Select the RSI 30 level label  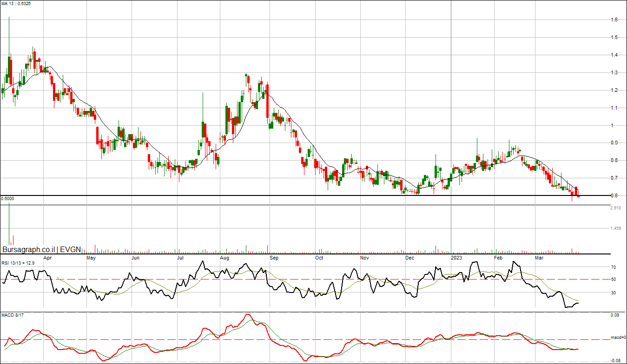[x=614, y=293]
